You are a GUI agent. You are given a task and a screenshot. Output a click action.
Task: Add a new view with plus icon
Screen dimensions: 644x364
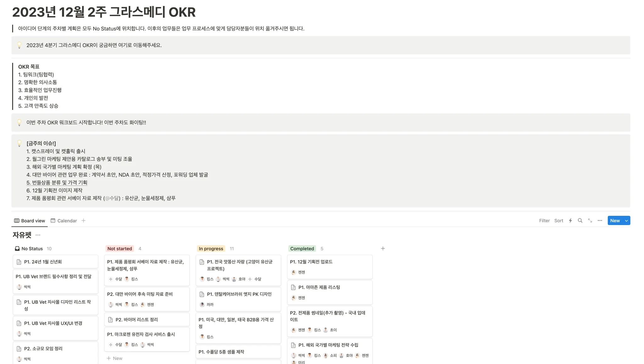point(83,221)
